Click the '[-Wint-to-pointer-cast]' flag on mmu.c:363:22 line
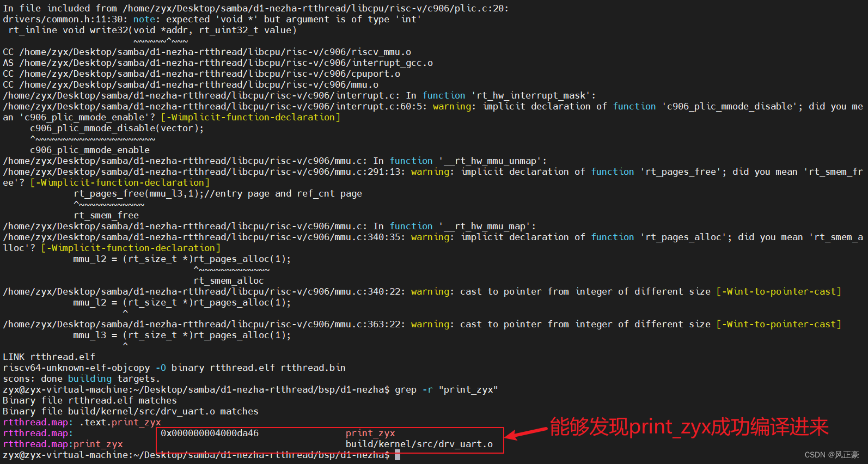Screen dimensions: 868x464 click(x=779, y=324)
